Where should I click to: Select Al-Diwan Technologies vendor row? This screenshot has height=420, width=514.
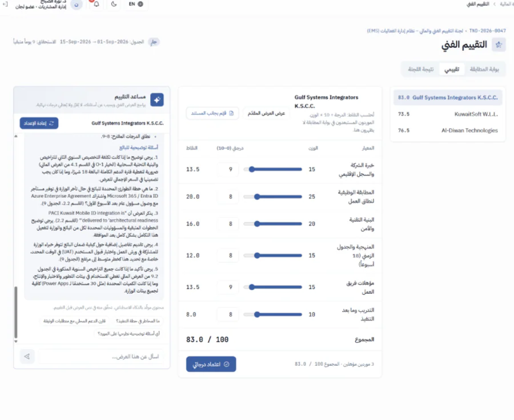448,130
